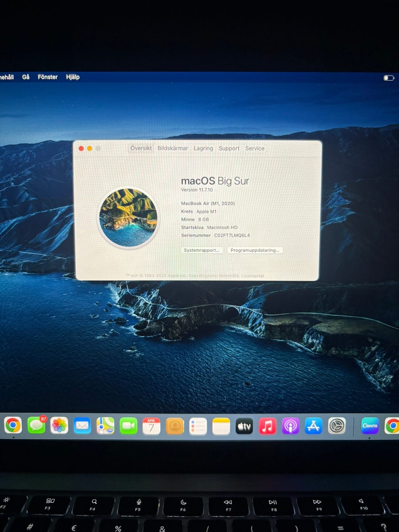
Task: Launch Photos app from the Dock
Action: [x=59, y=426]
